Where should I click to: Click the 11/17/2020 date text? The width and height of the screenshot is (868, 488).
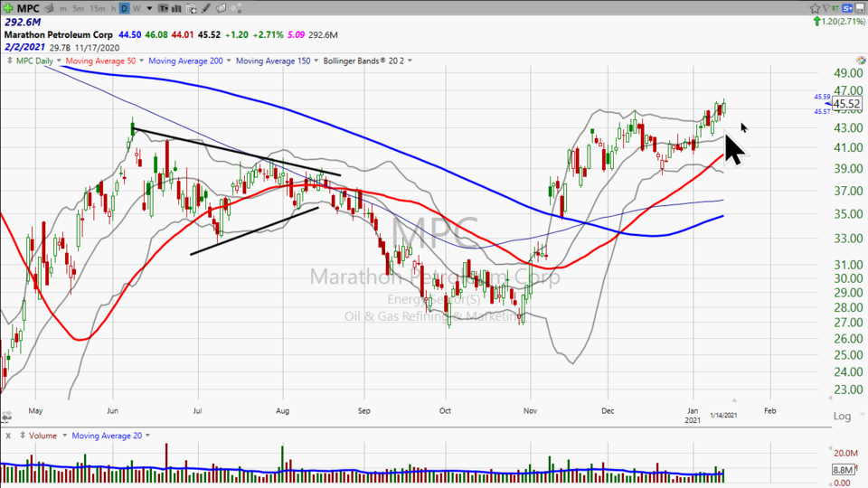click(97, 48)
